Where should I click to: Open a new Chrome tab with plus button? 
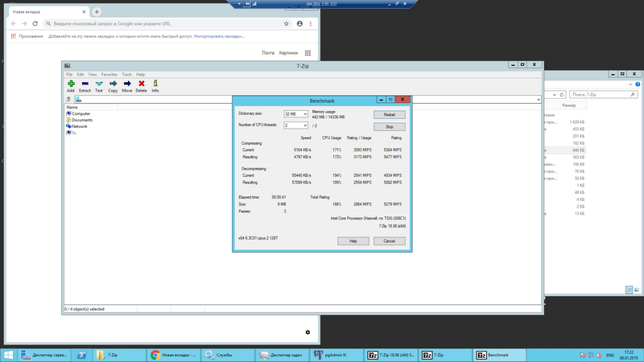97,12
